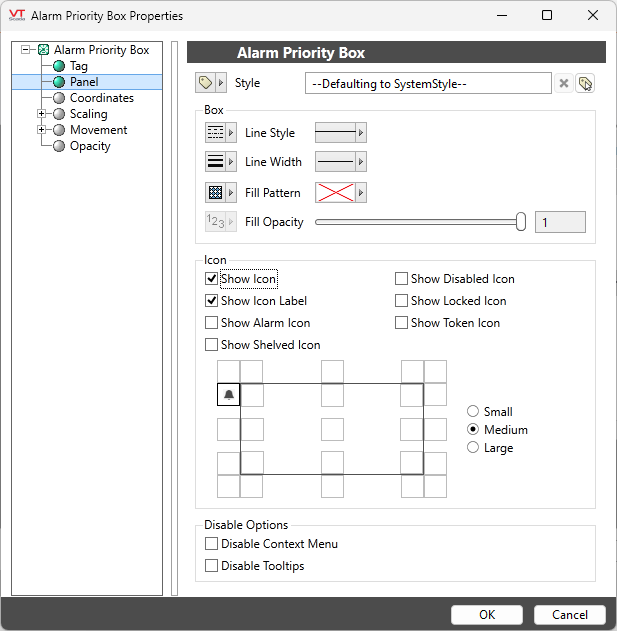
Task: Expand the Scaling tree node
Action: click(42, 114)
